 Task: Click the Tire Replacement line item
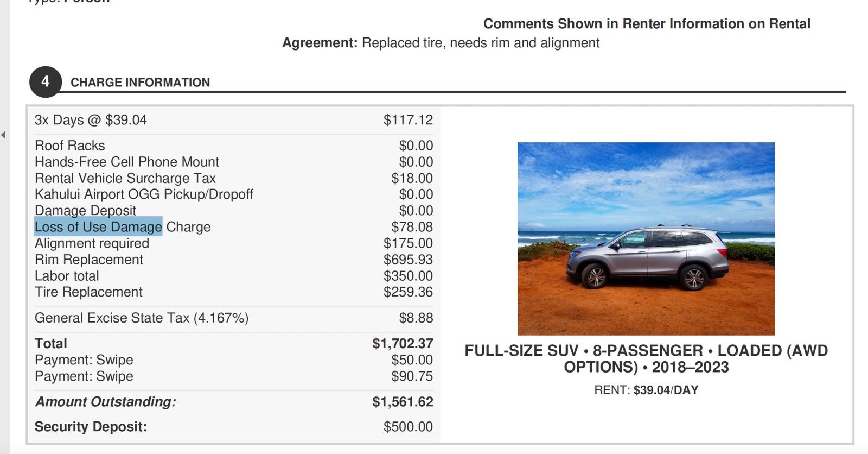[88, 292]
